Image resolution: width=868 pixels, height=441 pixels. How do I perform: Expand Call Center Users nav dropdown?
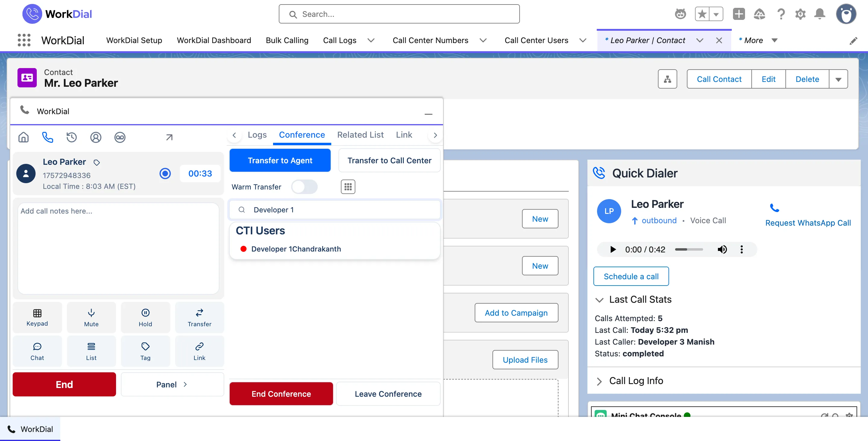583,40
